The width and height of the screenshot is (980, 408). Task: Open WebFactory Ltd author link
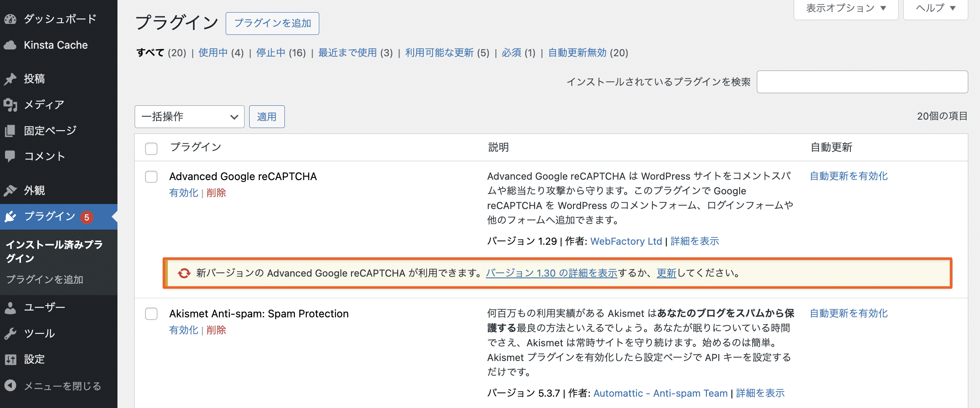[x=626, y=241]
